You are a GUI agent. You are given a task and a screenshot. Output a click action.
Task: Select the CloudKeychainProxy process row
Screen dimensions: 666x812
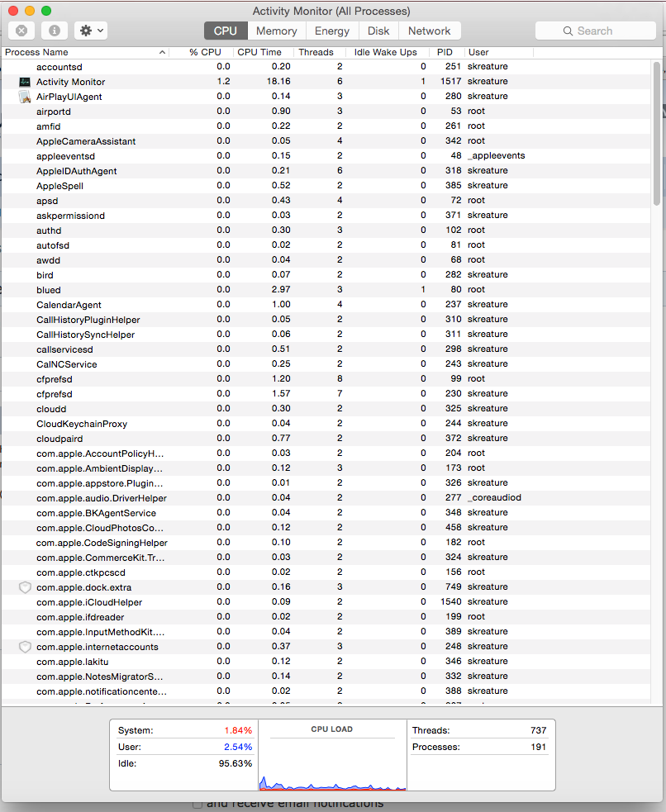(326, 424)
